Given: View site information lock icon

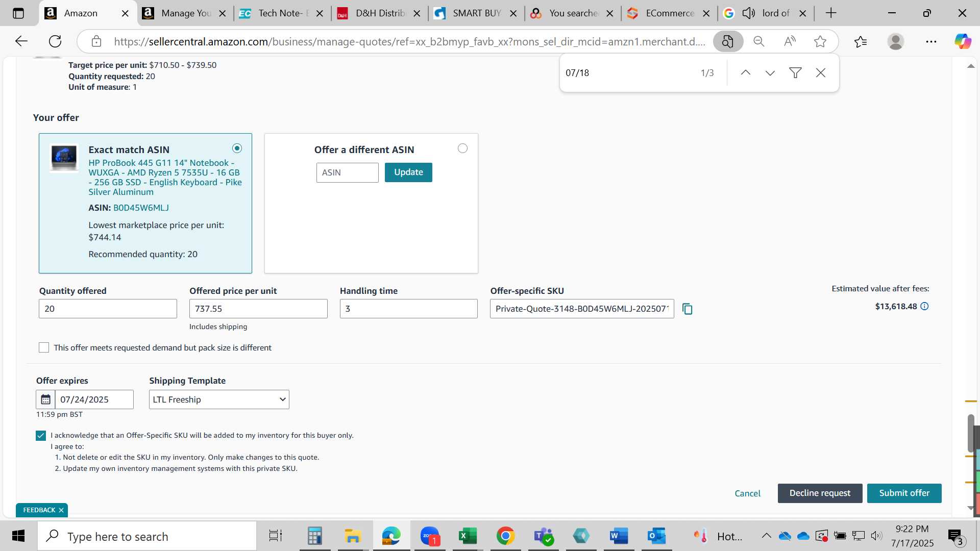Looking at the screenshot, I should pyautogui.click(x=96, y=41).
